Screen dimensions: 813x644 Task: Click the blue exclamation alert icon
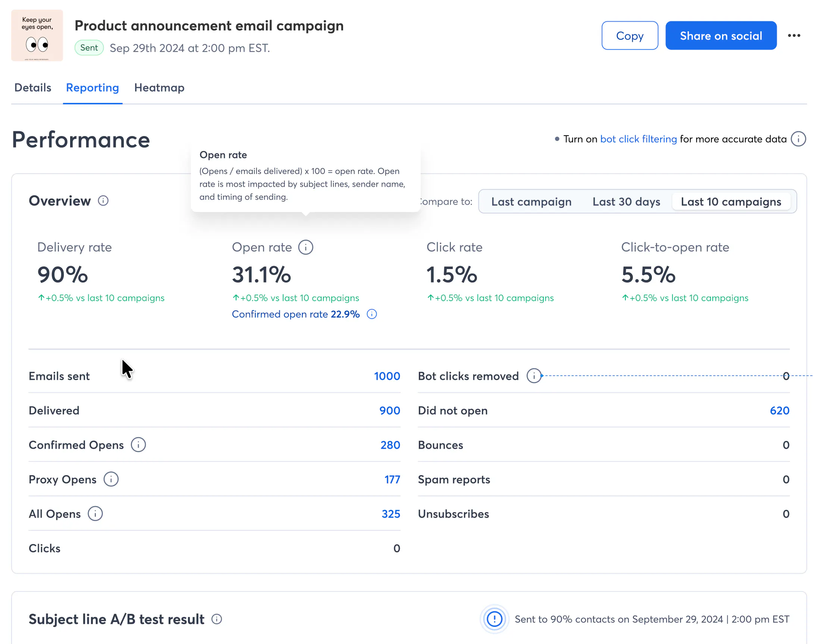click(x=494, y=619)
